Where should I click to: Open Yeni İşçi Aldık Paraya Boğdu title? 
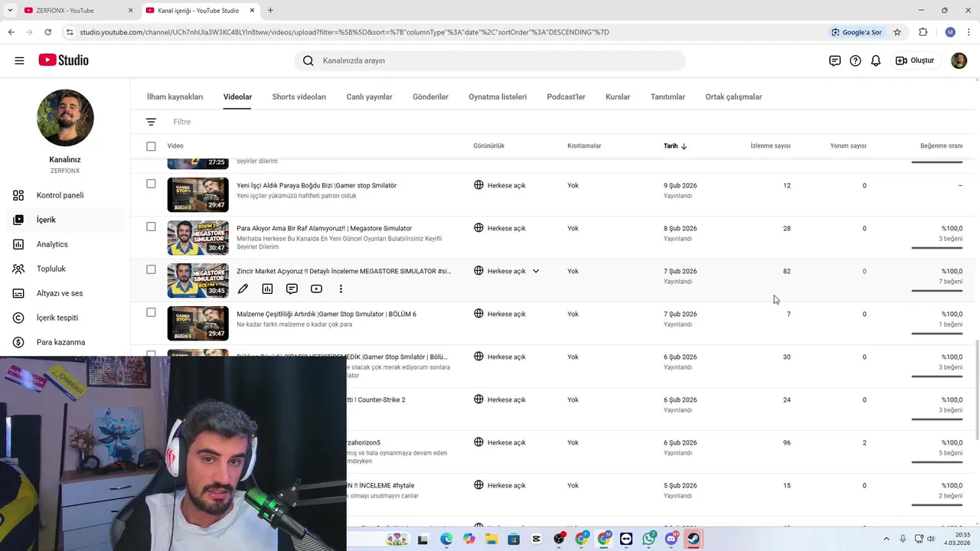316,185
